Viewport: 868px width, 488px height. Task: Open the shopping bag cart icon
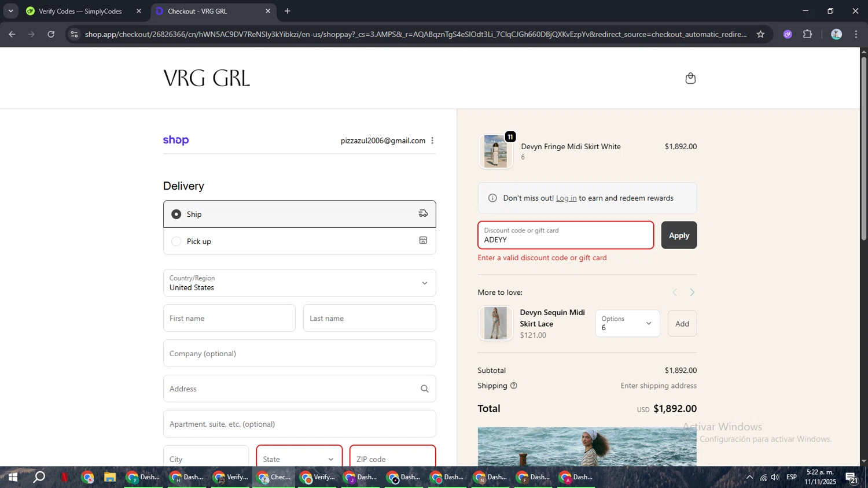coord(690,78)
